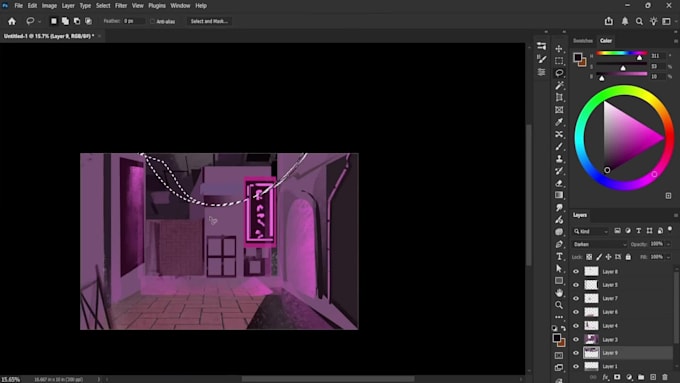Hide Layer 8 with its eye icon
The height and width of the screenshot is (383, 680).
click(576, 272)
